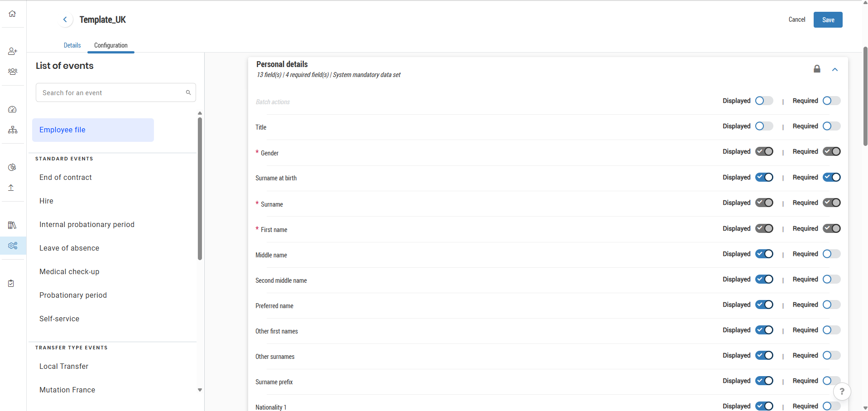Open the settings gears icon
The image size is (868, 411).
[x=13, y=246]
